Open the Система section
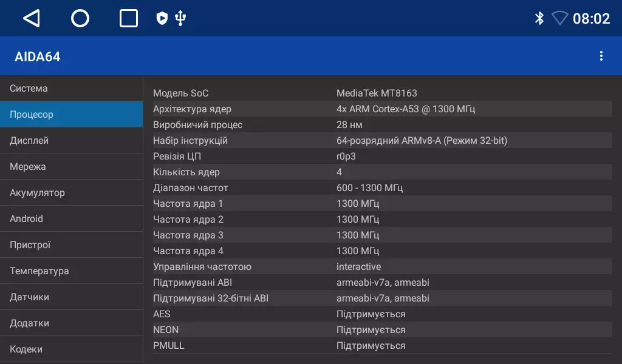Screen dimensions: 622x364 pos(71,89)
